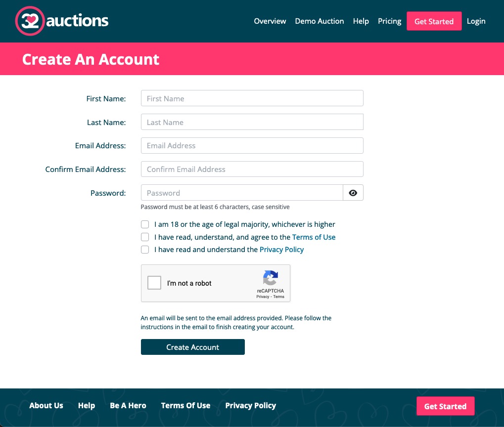Click the footer Be A Hero link
This screenshot has width=504, height=427.
tap(128, 406)
